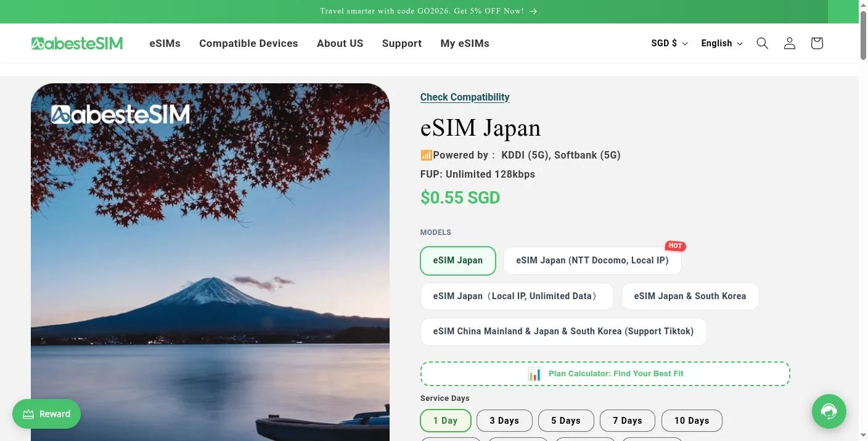Choose 7 Days service option
Viewport: 868px width, 441px height.
coord(628,421)
